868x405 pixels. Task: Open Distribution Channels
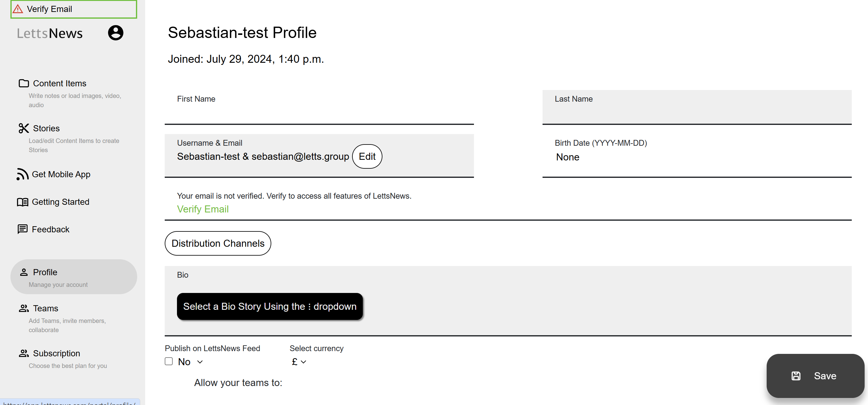point(218,243)
